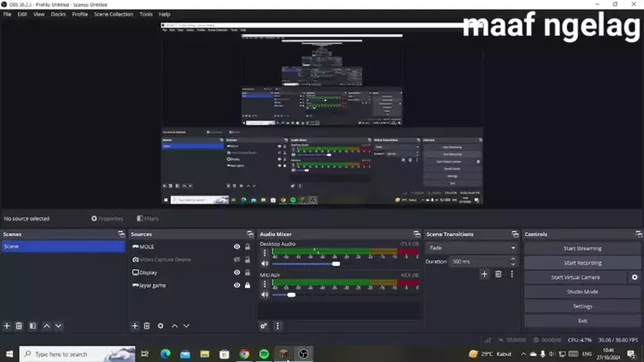Show the Video Capture Device source
The height and width of the screenshot is (362, 644).
tap(237, 260)
